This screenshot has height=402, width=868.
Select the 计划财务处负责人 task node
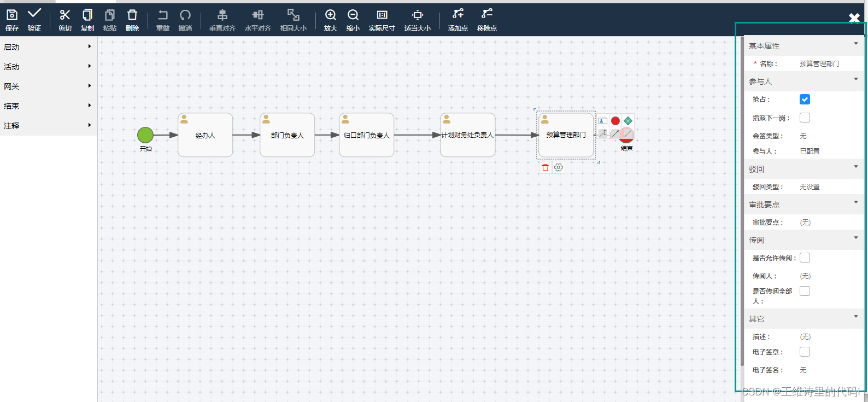coord(468,135)
